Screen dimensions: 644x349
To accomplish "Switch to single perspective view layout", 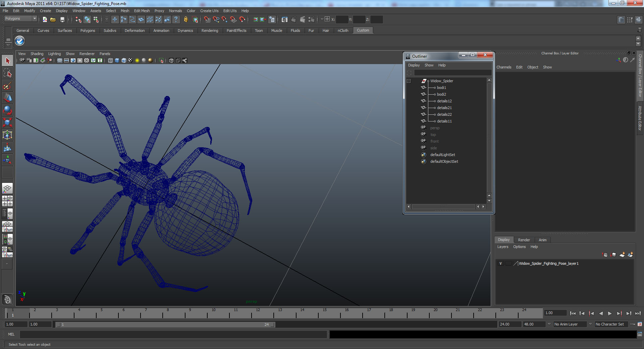I will [x=7, y=188].
